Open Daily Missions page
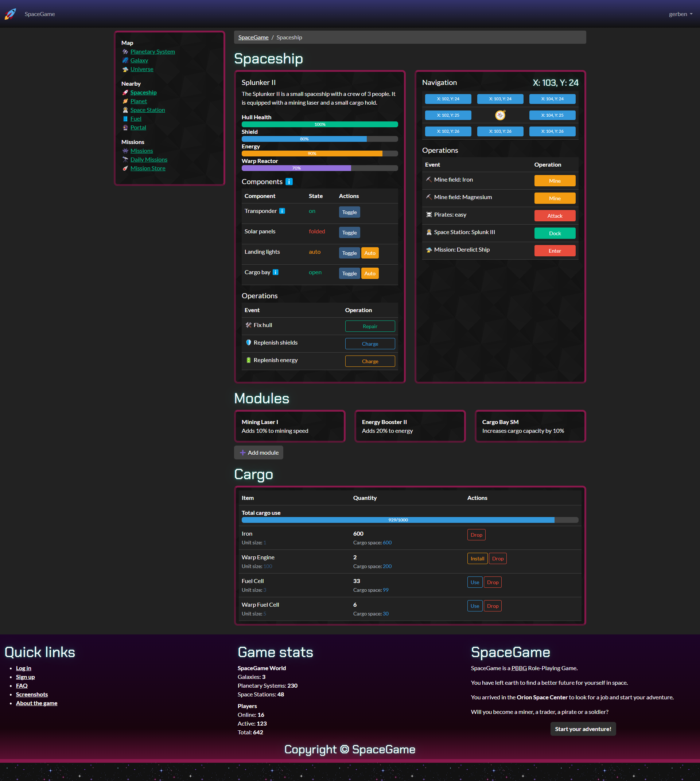Screen dimensions: 700x781 point(149,159)
